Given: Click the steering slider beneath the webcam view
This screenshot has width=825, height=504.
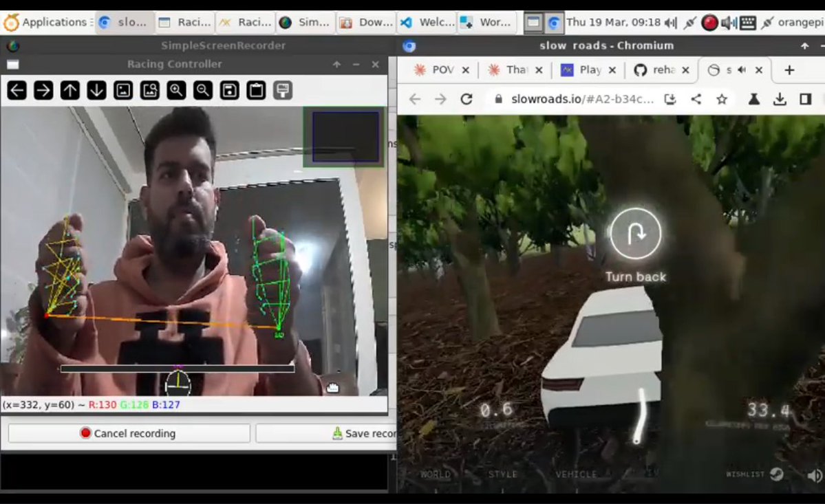Looking at the screenshot, I should click(x=178, y=368).
